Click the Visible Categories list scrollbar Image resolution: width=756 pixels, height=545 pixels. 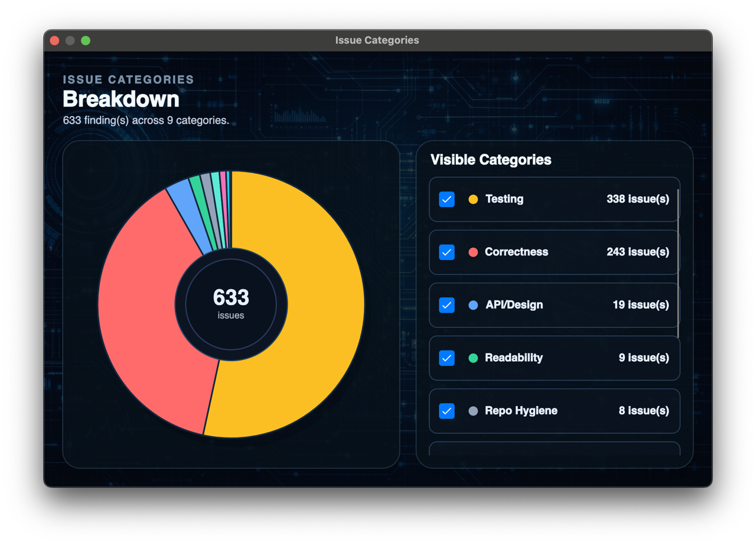678,264
